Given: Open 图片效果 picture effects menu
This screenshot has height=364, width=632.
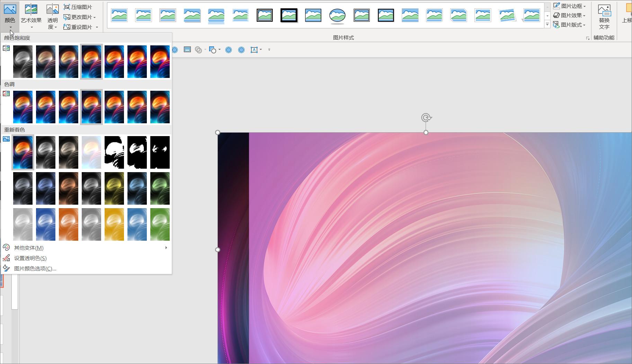Looking at the screenshot, I should (x=569, y=15).
